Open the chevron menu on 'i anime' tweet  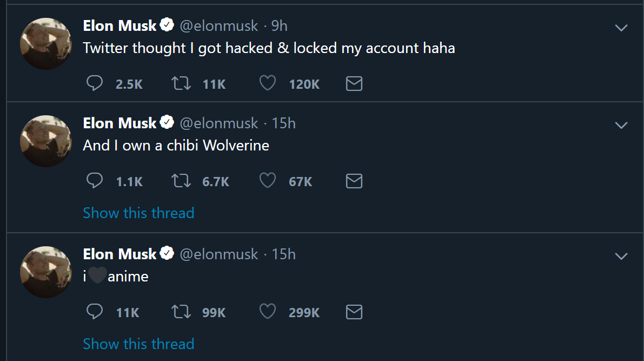click(621, 256)
